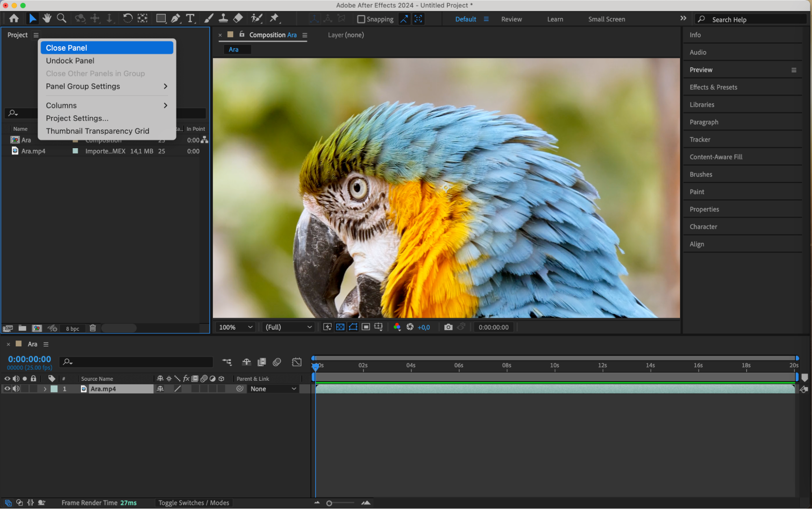The width and height of the screenshot is (812, 509).
Task: Select the Horizontal Type tool
Action: click(x=190, y=18)
